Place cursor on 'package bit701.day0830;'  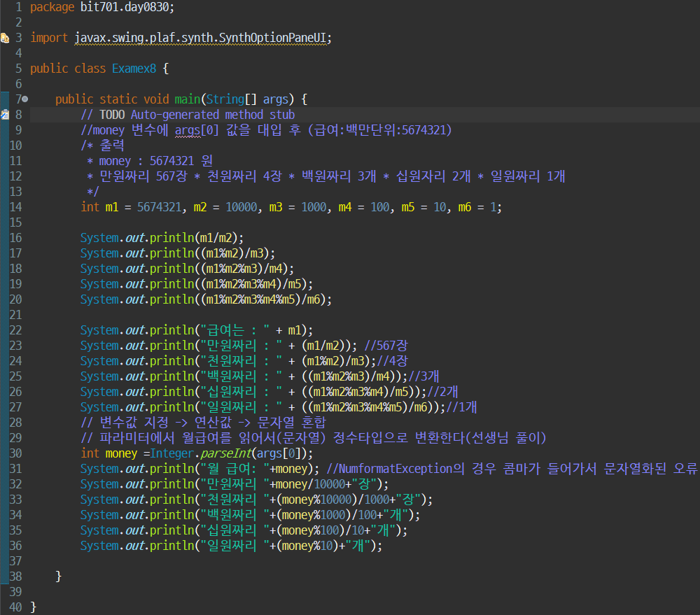[x=102, y=7]
